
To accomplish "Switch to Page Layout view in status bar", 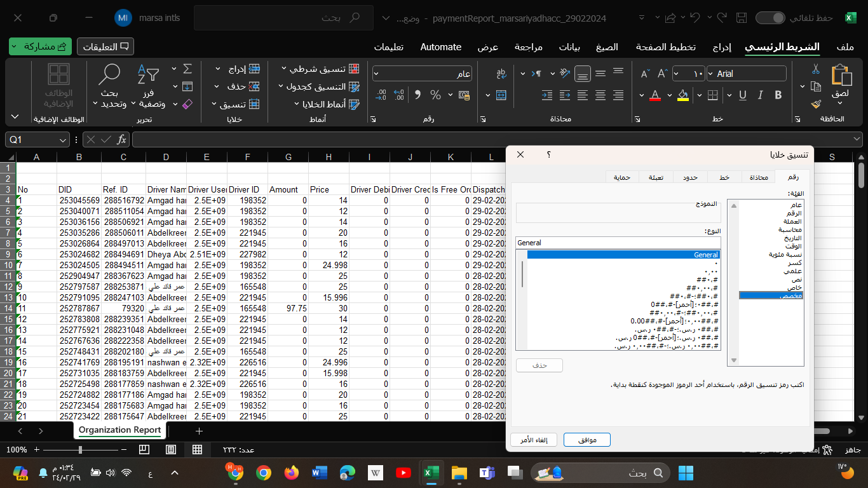I will pyautogui.click(x=171, y=449).
